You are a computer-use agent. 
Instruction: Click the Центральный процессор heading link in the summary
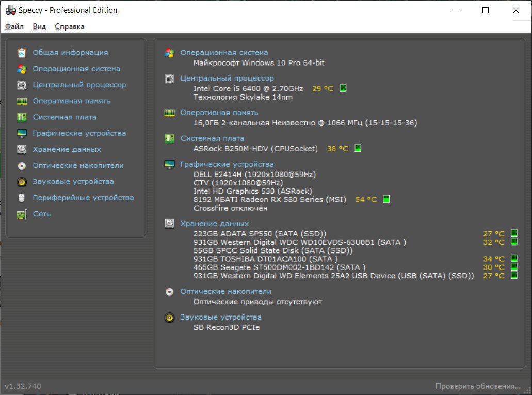click(x=227, y=78)
